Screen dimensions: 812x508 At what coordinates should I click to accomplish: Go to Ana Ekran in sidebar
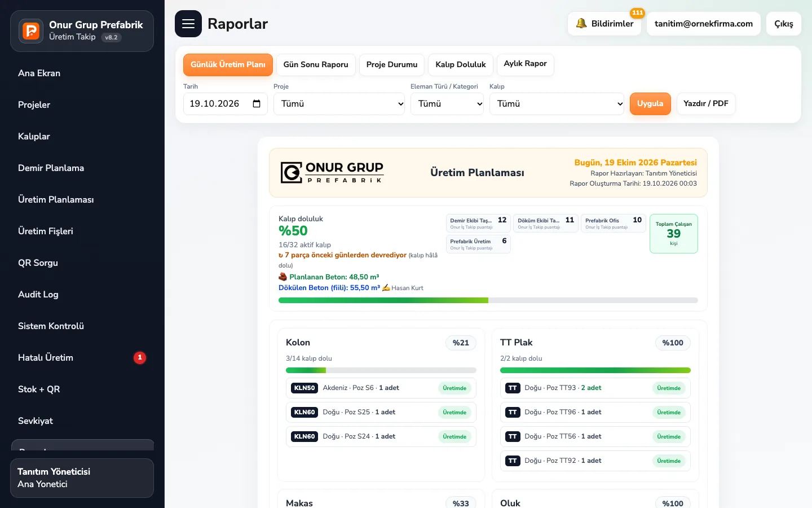coord(82,73)
